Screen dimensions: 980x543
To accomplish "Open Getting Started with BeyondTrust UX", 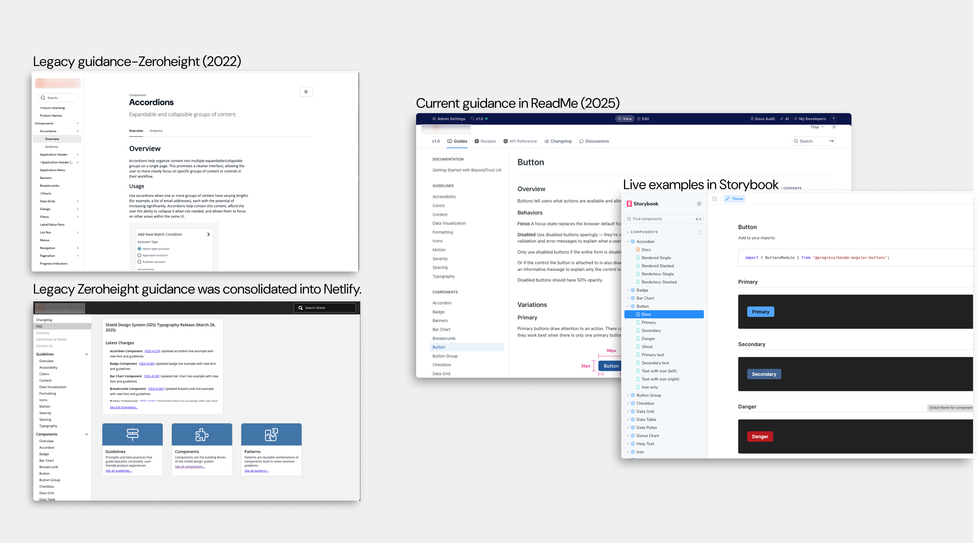I will click(x=467, y=170).
